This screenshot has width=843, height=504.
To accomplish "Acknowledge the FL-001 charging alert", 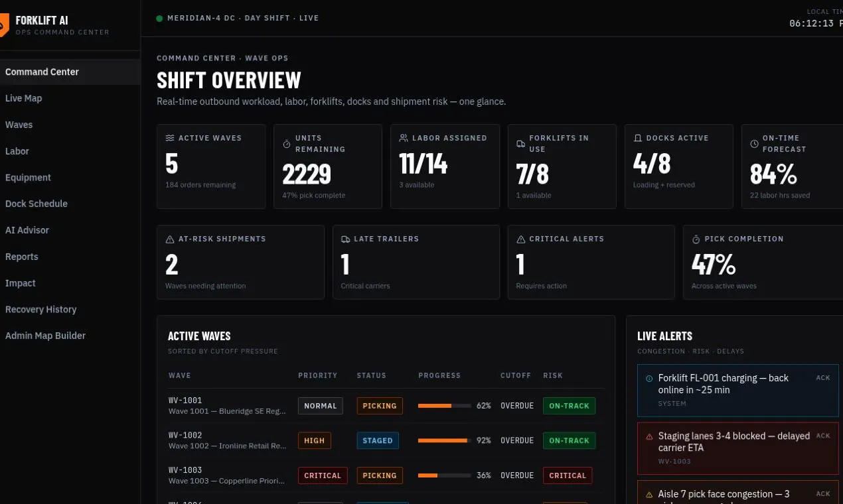I will pos(823,378).
